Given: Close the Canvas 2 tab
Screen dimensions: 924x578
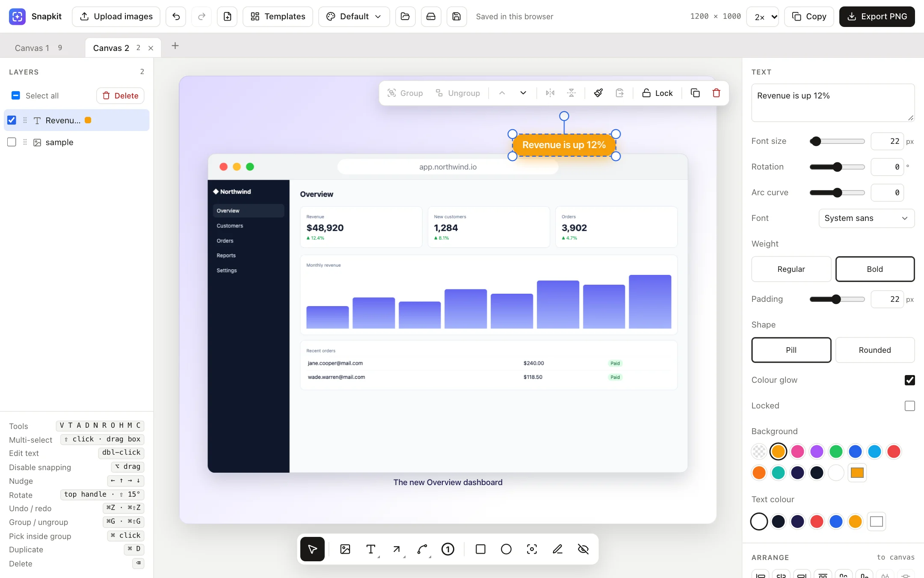Looking at the screenshot, I should coord(151,48).
